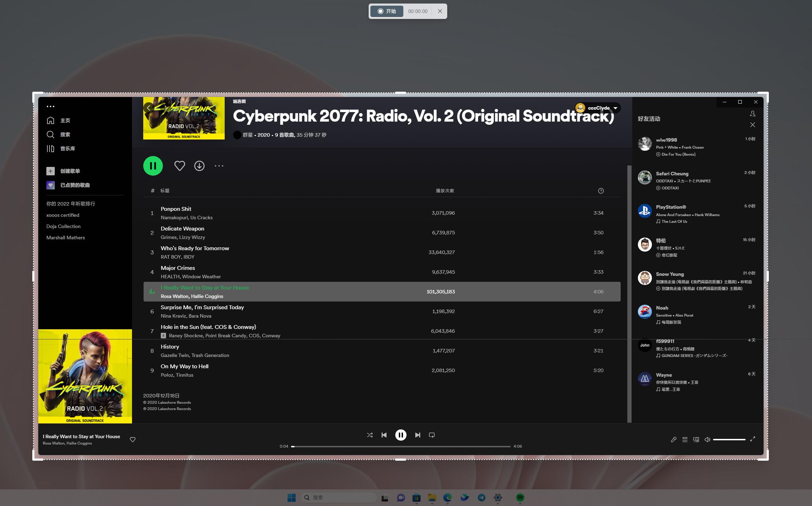Open Windows Start menu

click(291, 498)
